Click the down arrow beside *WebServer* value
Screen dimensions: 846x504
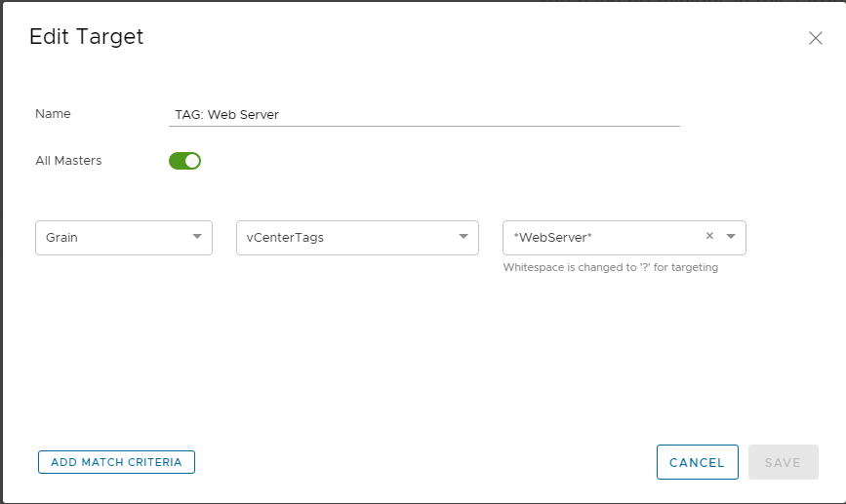tap(731, 237)
